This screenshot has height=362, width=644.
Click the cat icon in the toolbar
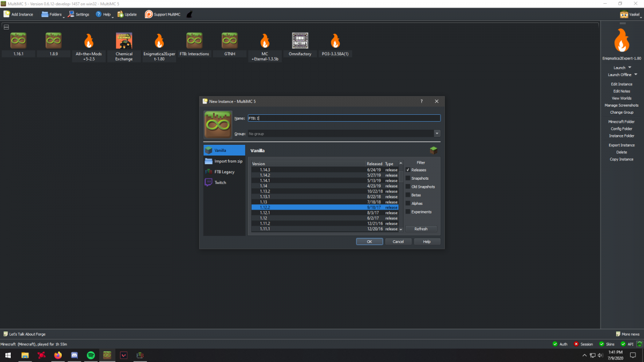pos(189,14)
